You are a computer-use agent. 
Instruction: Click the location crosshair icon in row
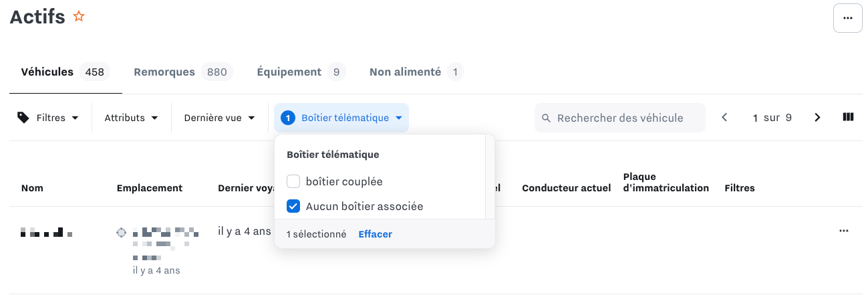121,233
